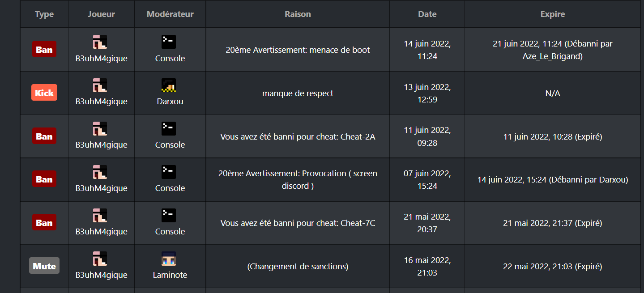Open the gray Mute badge
This screenshot has width=644, height=293.
pos(44,266)
